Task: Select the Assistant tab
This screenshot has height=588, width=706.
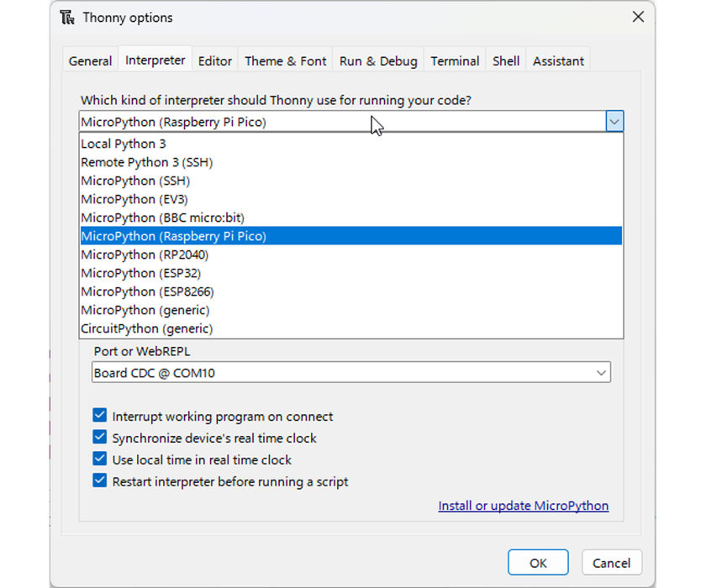Action: (558, 60)
